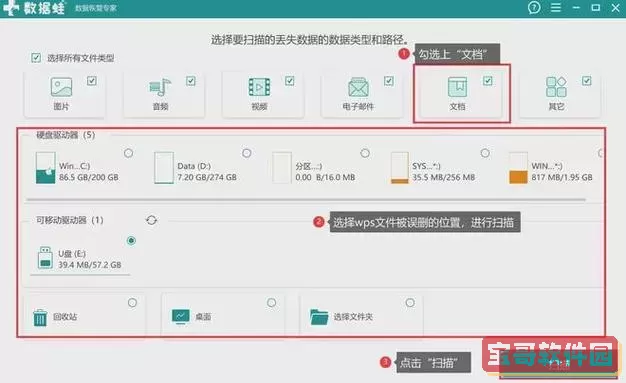This screenshot has height=383, width=626.
Task: Open the help question mark icon
Action: coord(534,7)
